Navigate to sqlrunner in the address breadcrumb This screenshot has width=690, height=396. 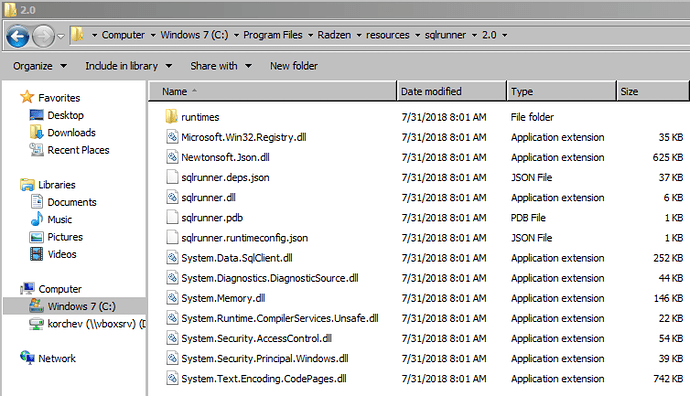(445, 35)
